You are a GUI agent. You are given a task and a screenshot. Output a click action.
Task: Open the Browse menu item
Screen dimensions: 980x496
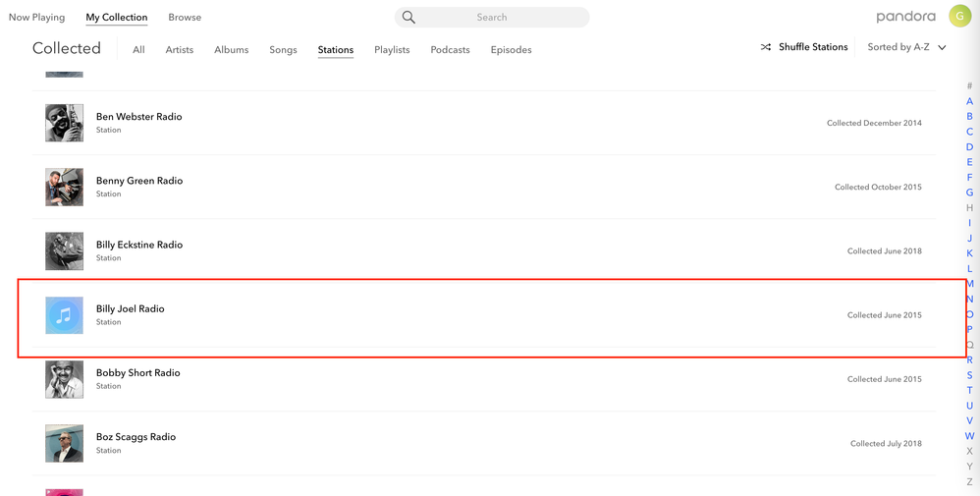pyautogui.click(x=185, y=18)
